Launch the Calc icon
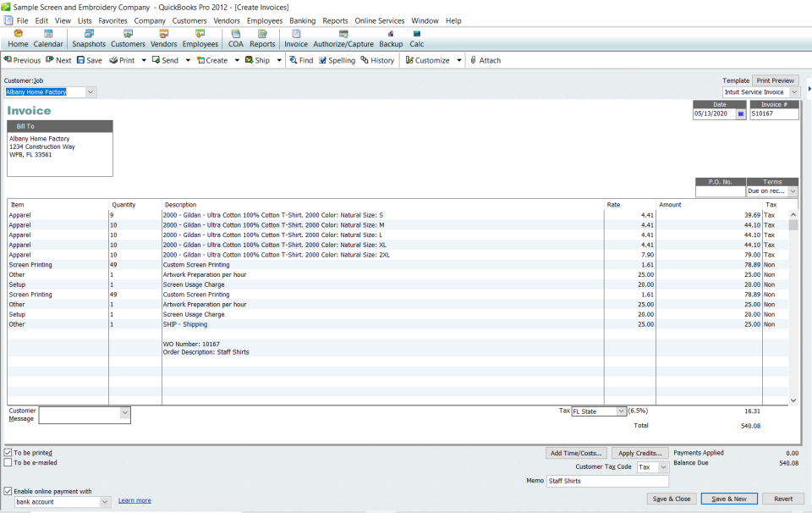The height and width of the screenshot is (513, 812). 415,37
